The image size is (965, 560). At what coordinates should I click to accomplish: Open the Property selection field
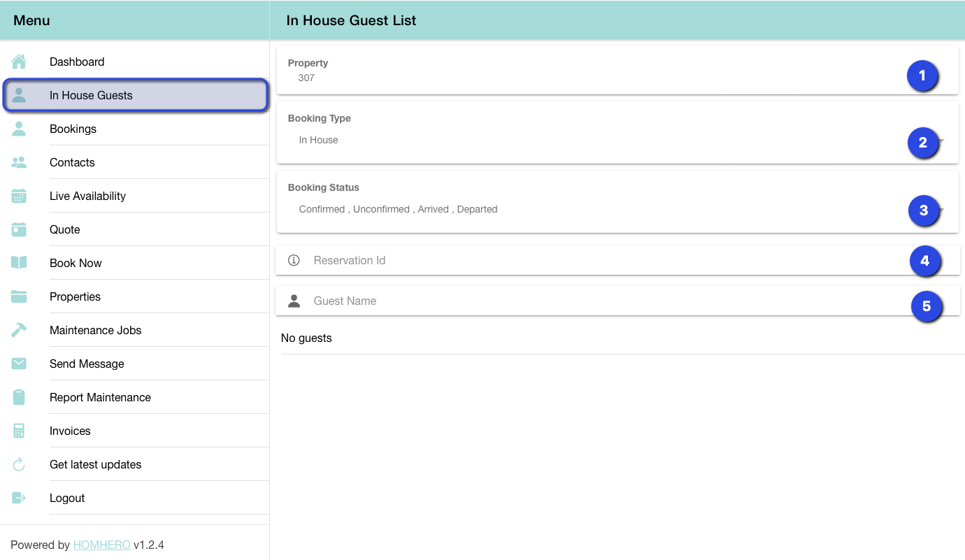594,71
